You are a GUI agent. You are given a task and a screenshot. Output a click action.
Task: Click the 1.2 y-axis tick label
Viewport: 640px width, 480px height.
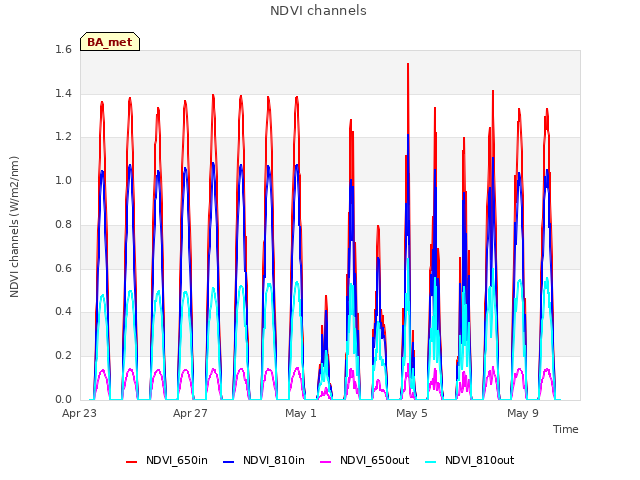click(x=63, y=137)
